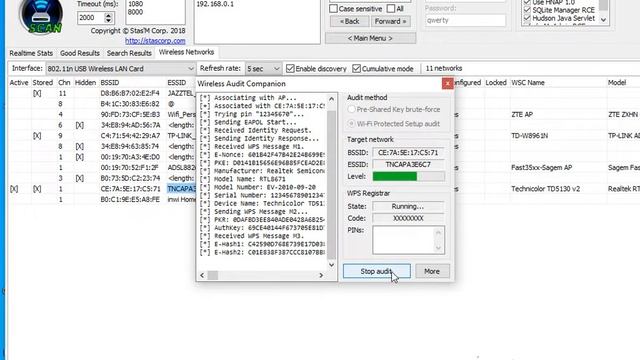The image size is (640, 360).
Task: Increase the timeout value with the stepper
Action: tap(108, 15)
